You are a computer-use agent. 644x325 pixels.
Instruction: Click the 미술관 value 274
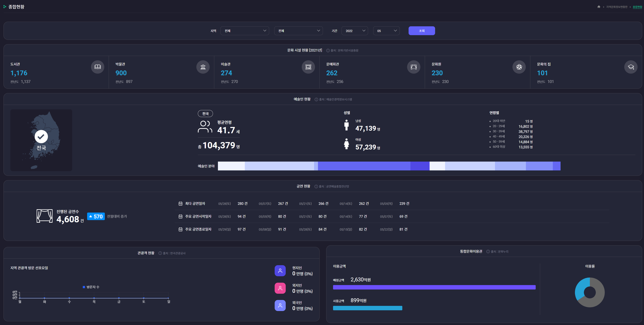[226, 73]
